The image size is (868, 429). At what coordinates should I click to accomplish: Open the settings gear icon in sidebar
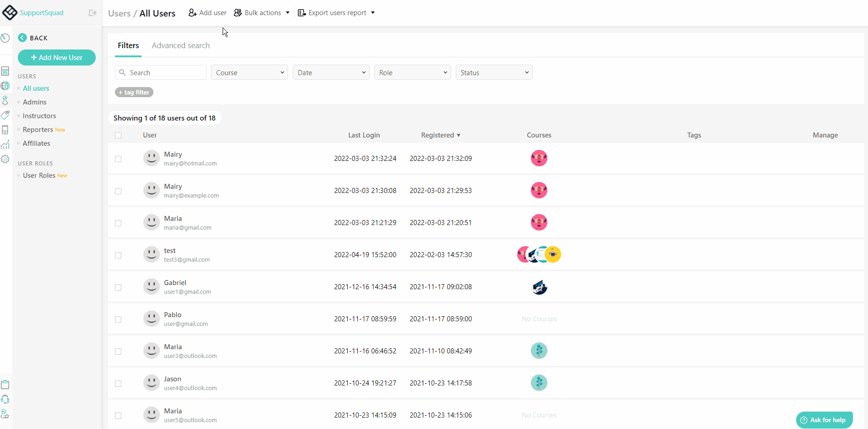(5, 159)
